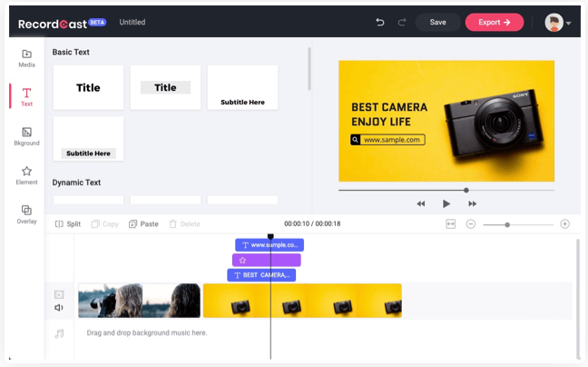Click the rewind button
588x367 pixels.
(421, 203)
